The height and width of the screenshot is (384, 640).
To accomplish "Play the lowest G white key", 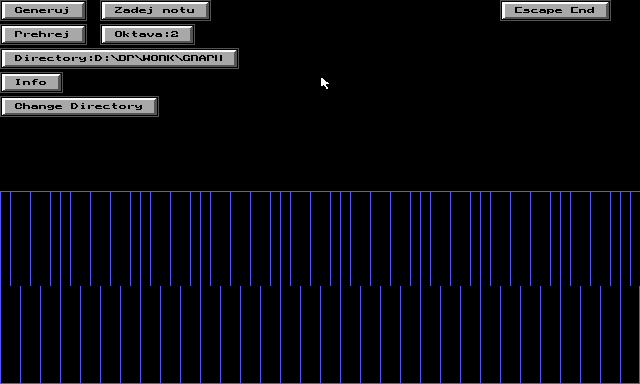I will coord(90,335).
